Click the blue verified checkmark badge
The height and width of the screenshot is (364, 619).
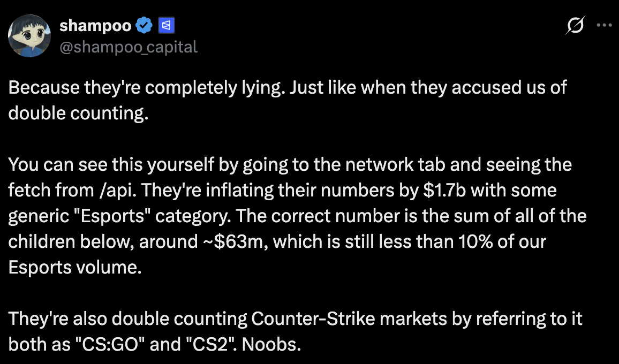(145, 25)
